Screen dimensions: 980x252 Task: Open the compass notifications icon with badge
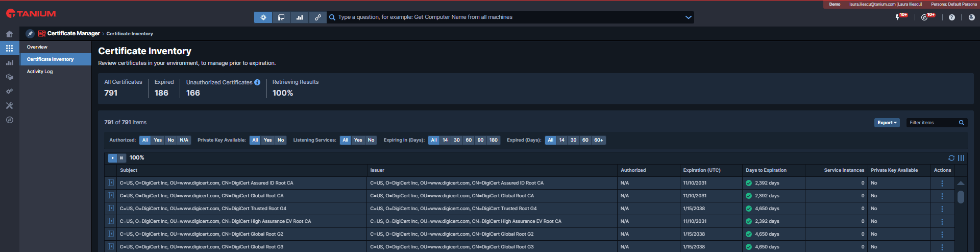[924, 17]
